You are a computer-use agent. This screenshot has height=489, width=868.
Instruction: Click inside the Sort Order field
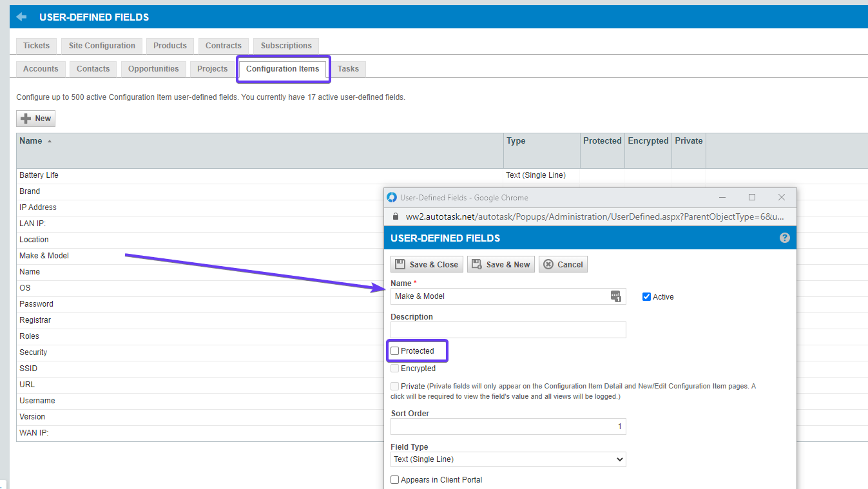pos(508,426)
